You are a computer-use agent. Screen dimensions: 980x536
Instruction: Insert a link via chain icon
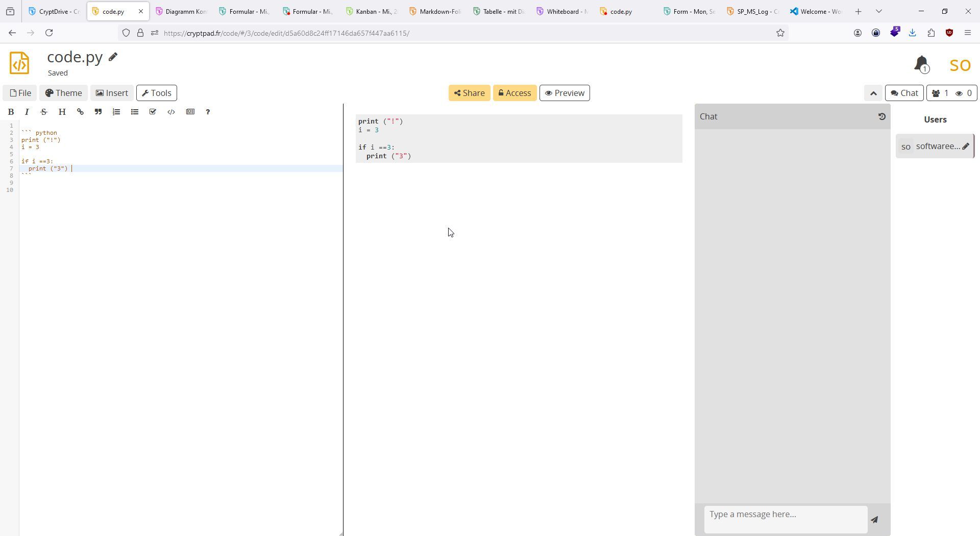[x=80, y=112]
